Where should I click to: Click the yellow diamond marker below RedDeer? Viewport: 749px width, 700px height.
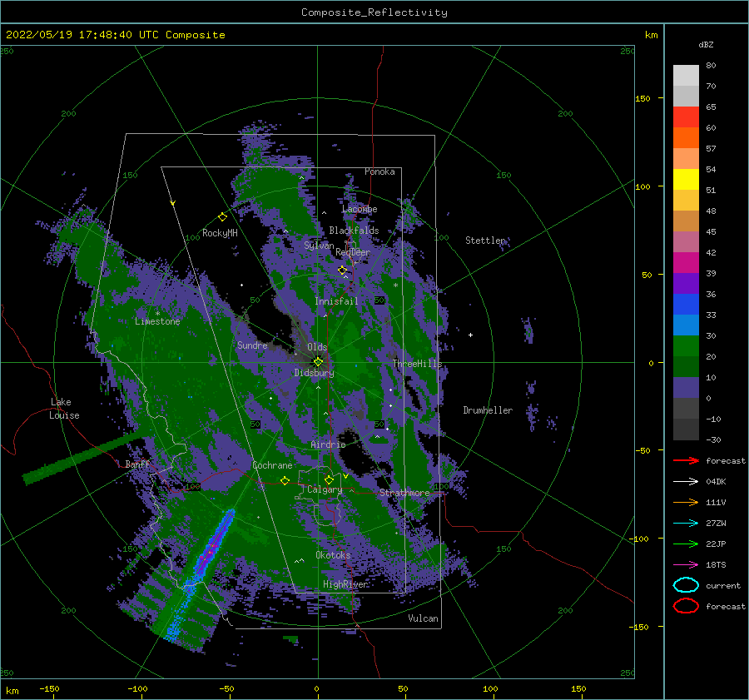click(x=342, y=270)
